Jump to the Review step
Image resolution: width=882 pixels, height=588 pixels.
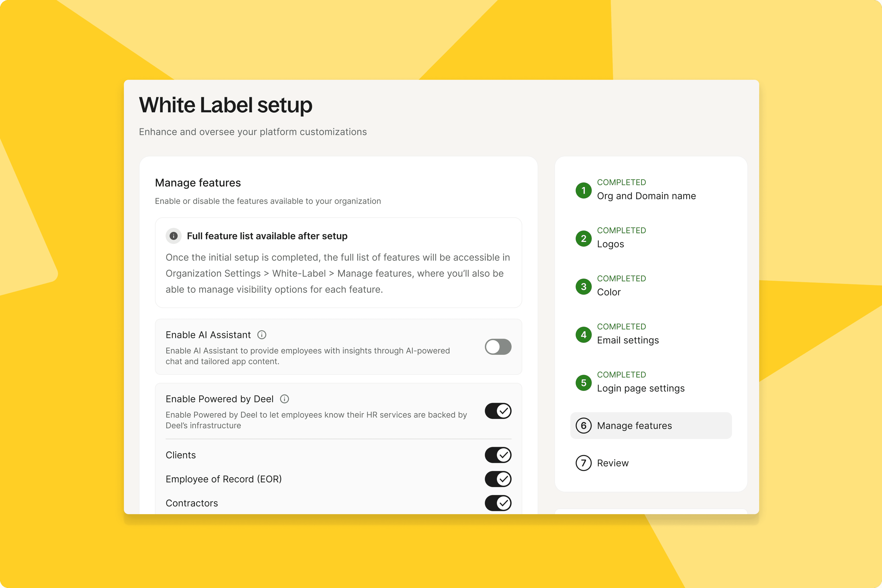click(613, 463)
